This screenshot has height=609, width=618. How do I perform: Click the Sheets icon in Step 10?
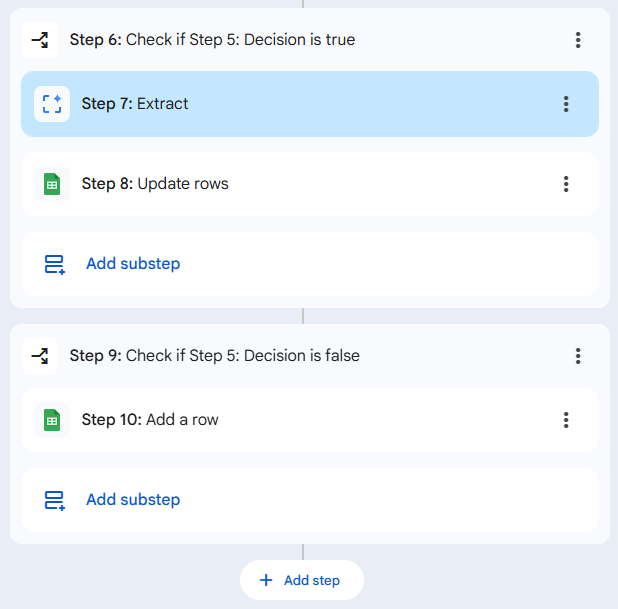52,420
